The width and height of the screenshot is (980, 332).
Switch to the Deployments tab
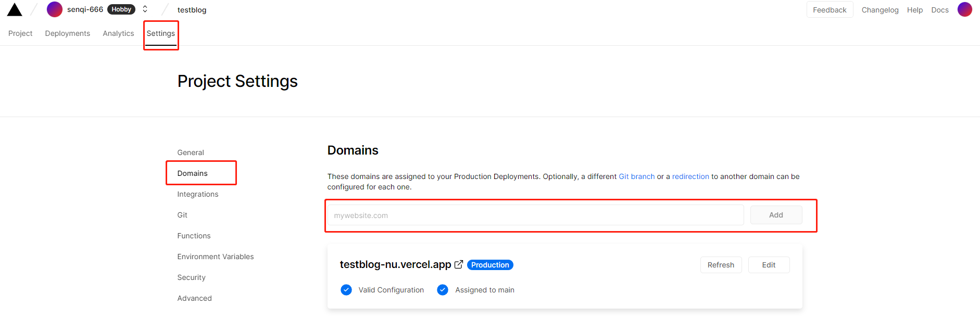tap(68, 33)
